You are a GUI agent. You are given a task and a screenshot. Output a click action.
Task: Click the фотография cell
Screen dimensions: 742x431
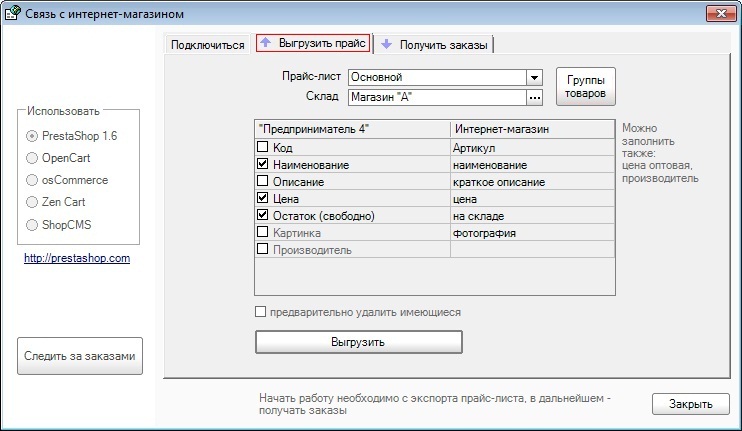tap(532, 233)
